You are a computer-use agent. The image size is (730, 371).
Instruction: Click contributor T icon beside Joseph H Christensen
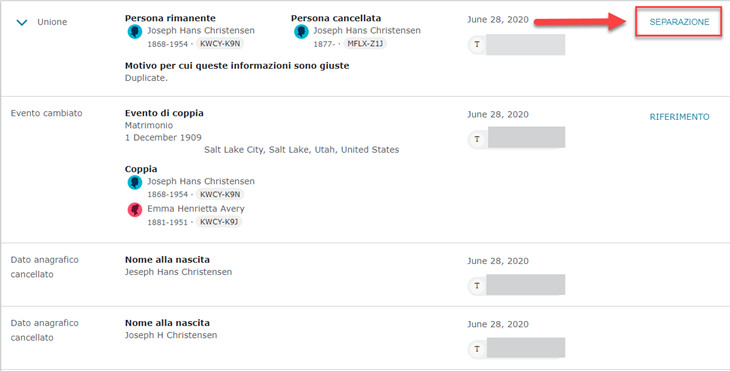477,348
